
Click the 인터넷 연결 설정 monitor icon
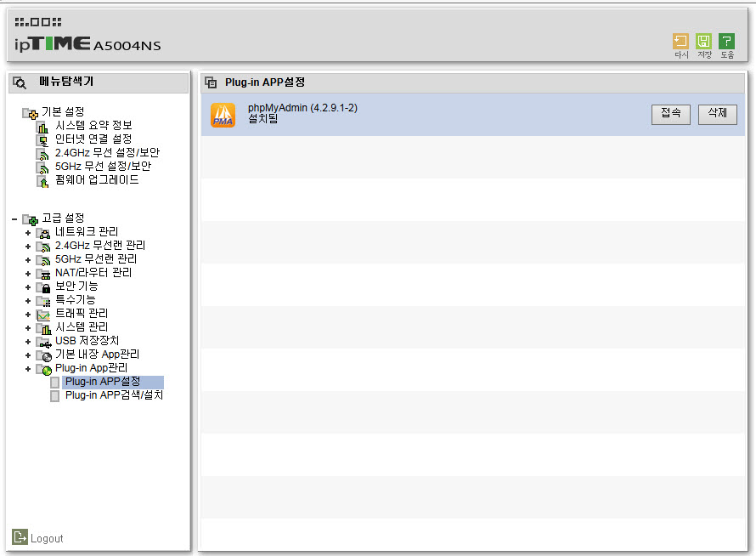pyautogui.click(x=43, y=140)
